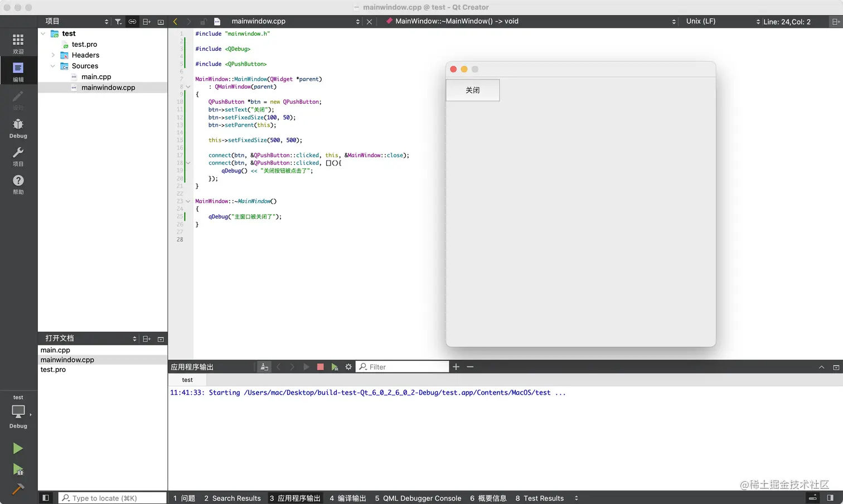The width and height of the screenshot is (843, 504).
Task: Zoom in the application output text
Action: tap(456, 367)
